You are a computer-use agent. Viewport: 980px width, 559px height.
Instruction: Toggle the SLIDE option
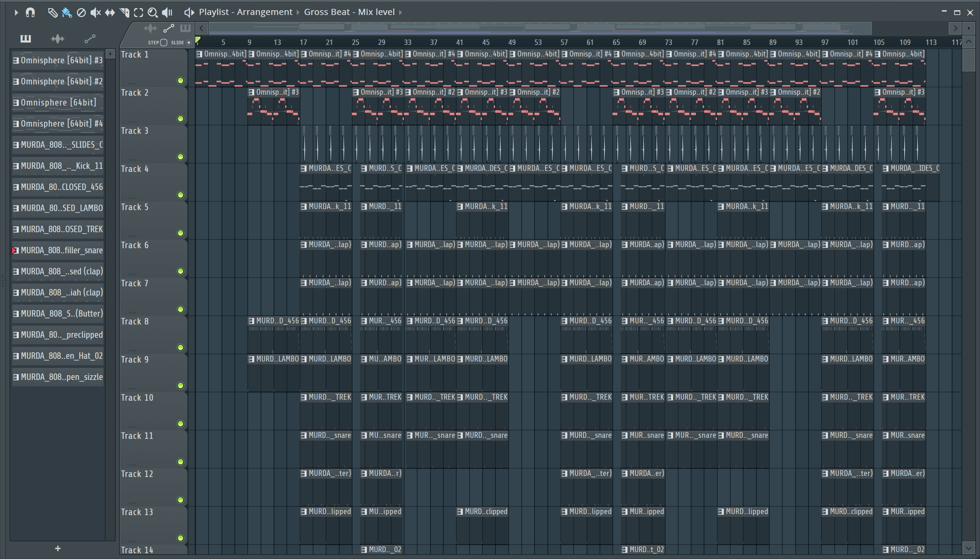point(189,42)
